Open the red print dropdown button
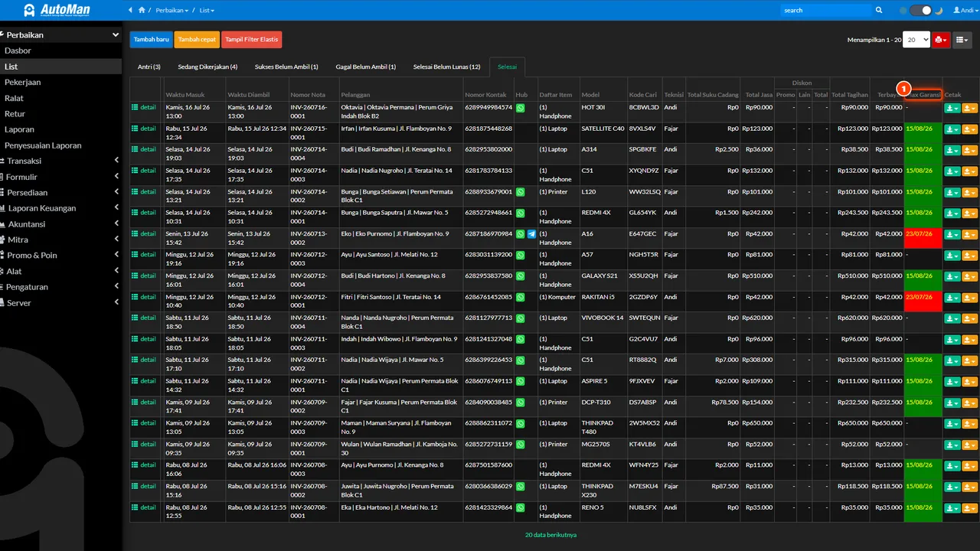Image resolution: width=980 pixels, height=551 pixels. pos(941,40)
